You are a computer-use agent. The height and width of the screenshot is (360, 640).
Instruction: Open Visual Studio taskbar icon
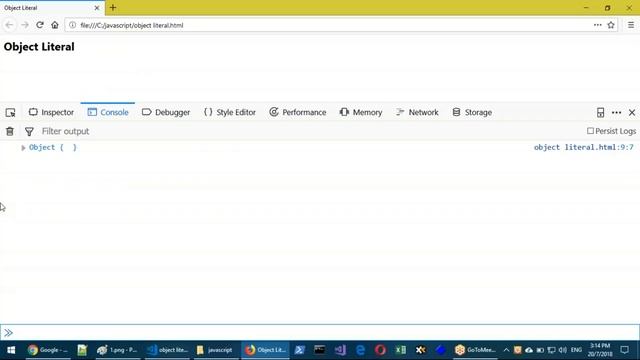(340, 350)
